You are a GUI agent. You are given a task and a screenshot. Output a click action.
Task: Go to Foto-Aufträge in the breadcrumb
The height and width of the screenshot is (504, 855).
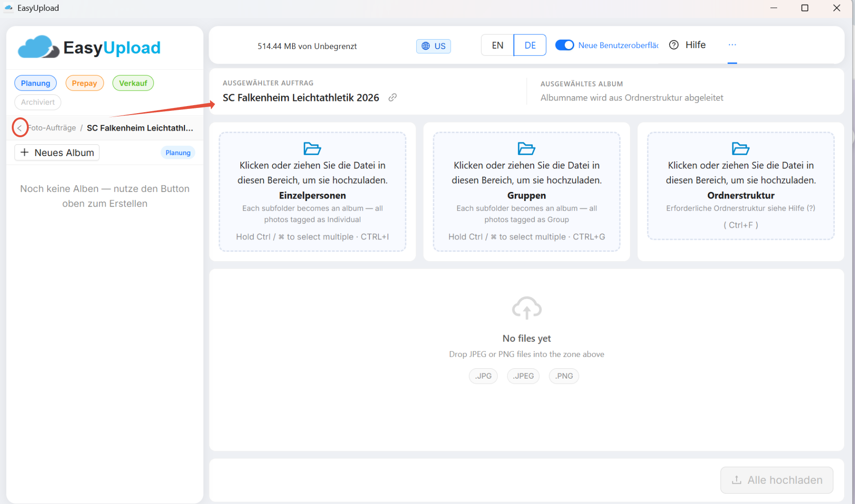52,128
